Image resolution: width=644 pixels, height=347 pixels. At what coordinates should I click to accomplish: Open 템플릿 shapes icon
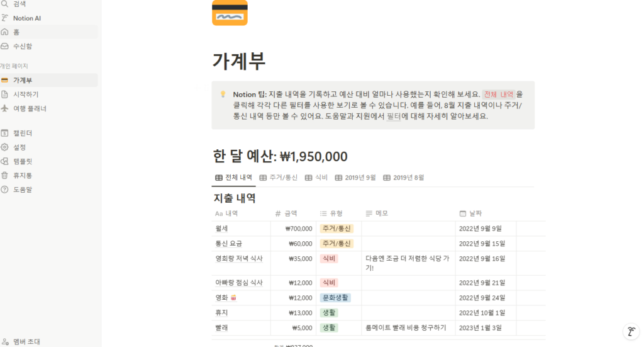(x=4, y=161)
